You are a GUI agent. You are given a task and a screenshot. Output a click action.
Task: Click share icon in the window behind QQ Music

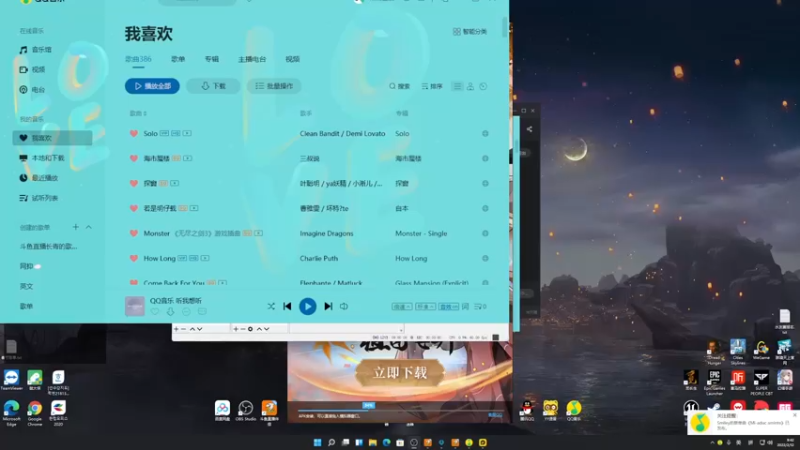(529, 129)
